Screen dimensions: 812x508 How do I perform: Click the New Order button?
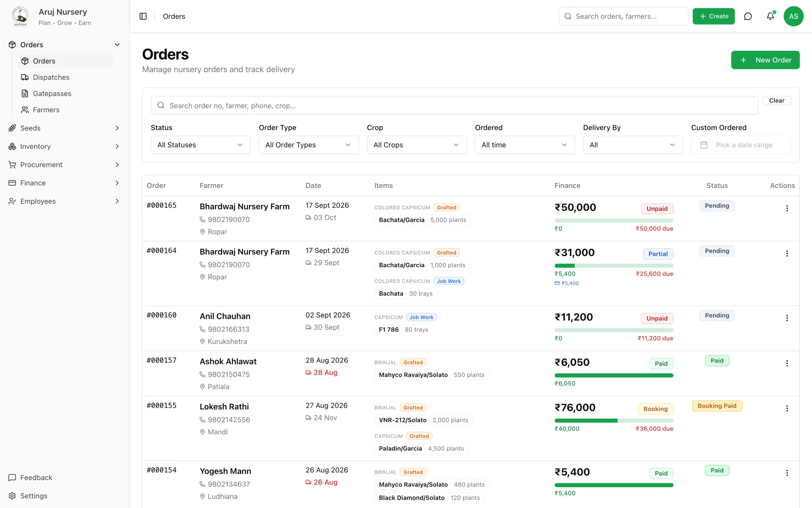point(765,60)
